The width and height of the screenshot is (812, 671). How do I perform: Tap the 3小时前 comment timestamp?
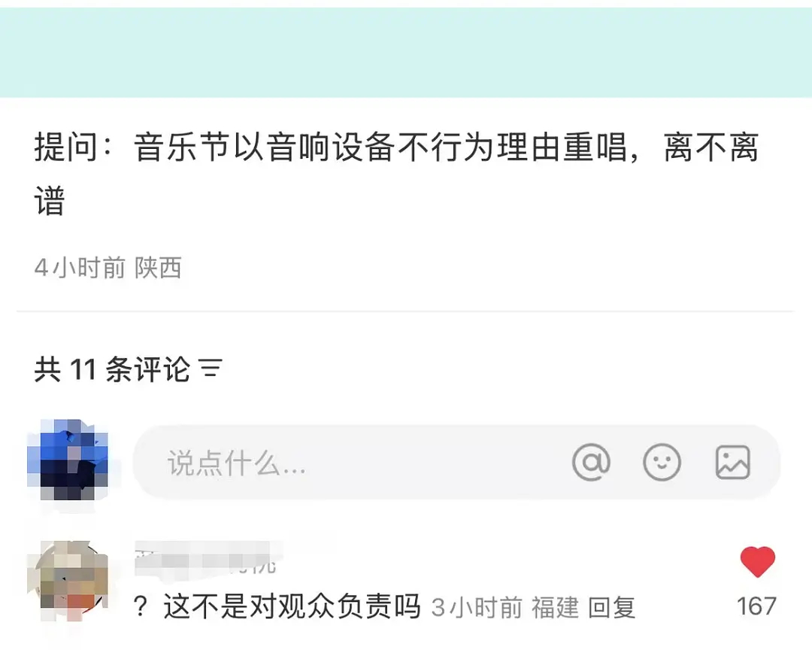click(x=477, y=607)
